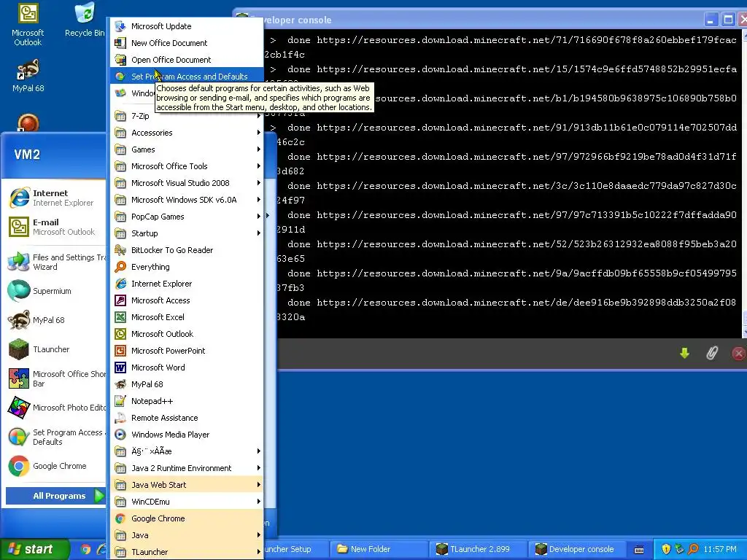This screenshot has width=747, height=560.
Task: Launch Notepad++ icon
Action: [120, 401]
